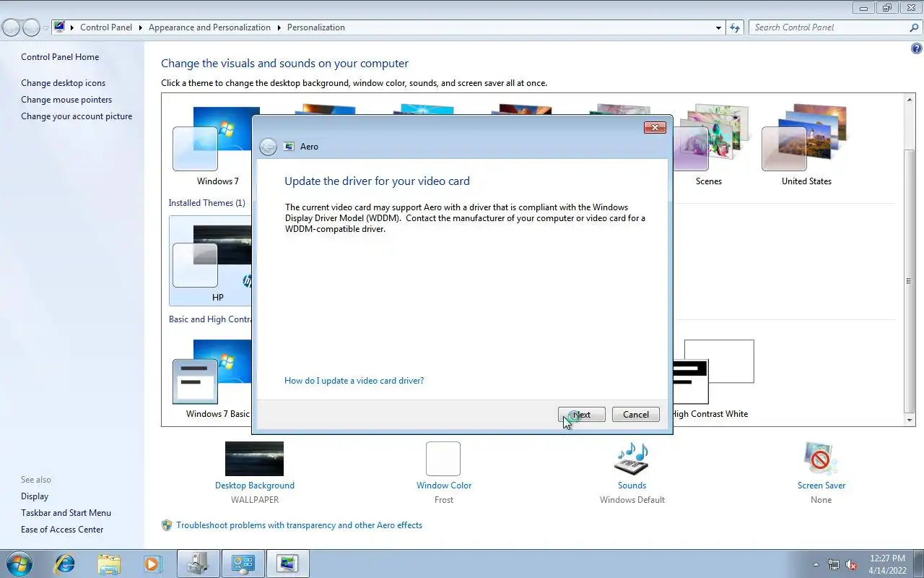
Task: Click Next in the Aero dialog
Action: [x=582, y=415]
